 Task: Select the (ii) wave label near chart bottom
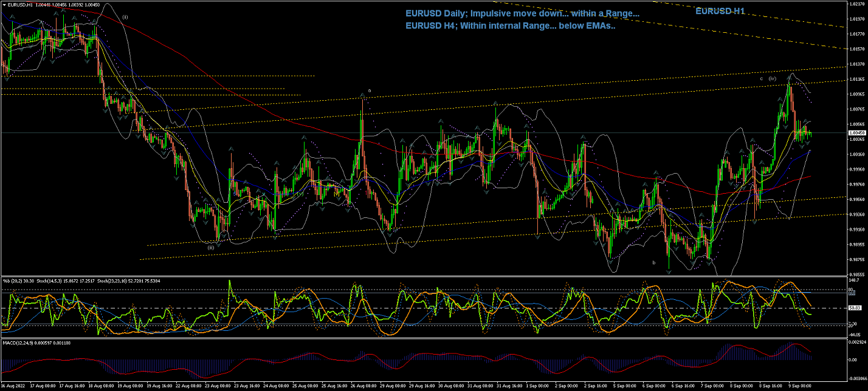tap(210, 247)
